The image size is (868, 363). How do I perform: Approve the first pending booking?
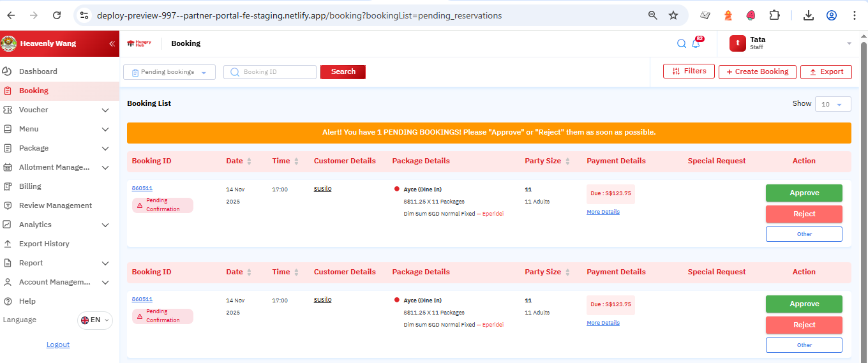(x=804, y=193)
